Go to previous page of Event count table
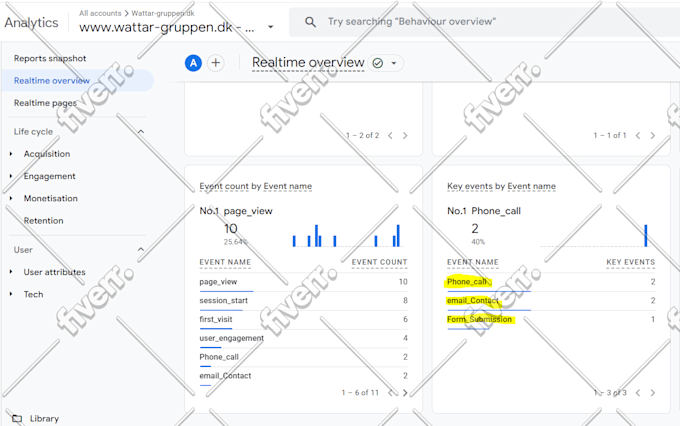The height and width of the screenshot is (426, 680). (x=390, y=393)
